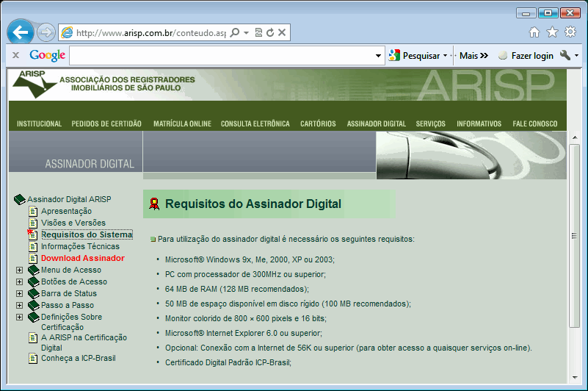Click the Botões de Acesso book icon
Viewport: 588px width, 391px height.
[34, 281]
